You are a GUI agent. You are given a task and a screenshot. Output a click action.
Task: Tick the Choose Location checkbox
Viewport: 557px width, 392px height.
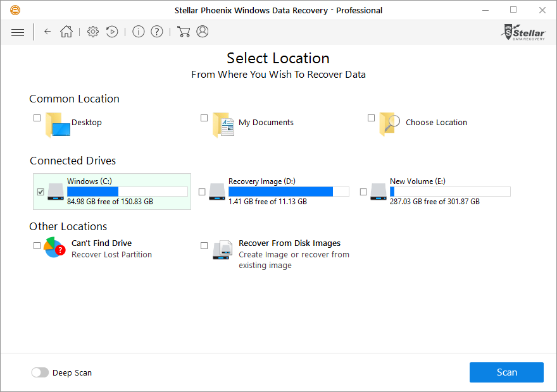coord(371,118)
